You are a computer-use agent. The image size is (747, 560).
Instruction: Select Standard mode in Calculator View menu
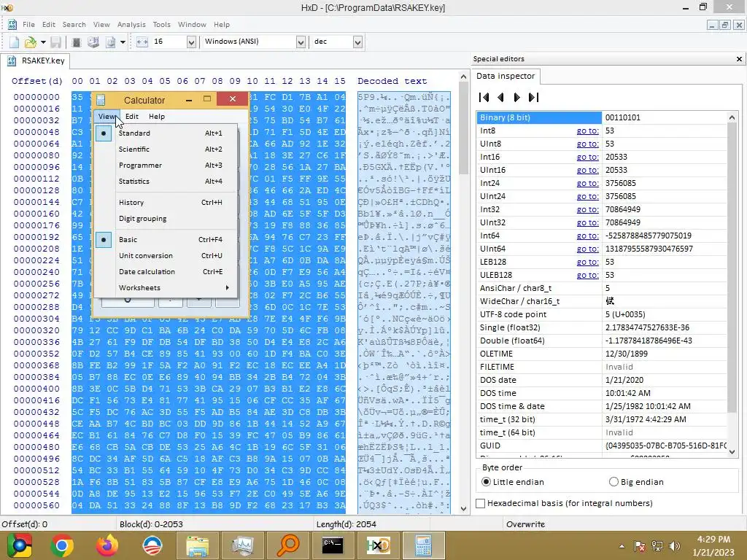(166, 133)
